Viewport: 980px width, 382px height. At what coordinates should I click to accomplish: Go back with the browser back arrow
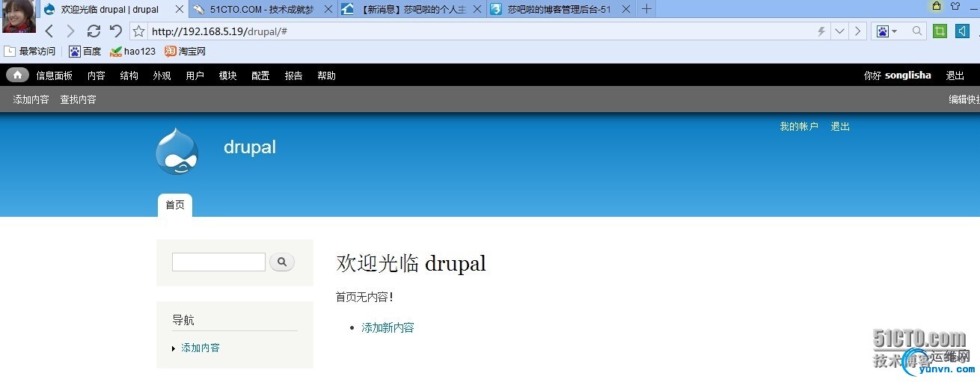[49, 31]
